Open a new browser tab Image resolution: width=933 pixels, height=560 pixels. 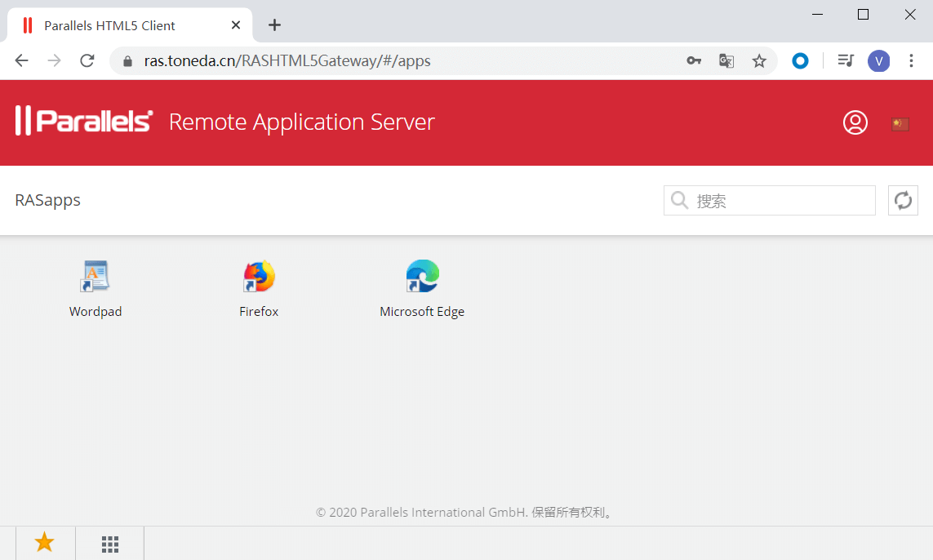(x=274, y=25)
